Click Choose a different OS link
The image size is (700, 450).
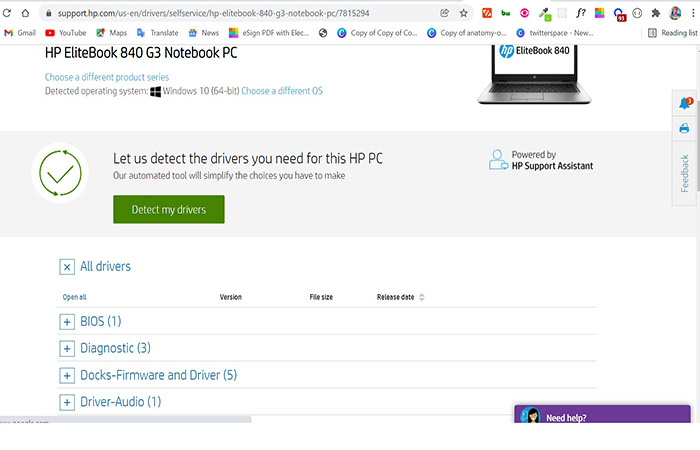(282, 91)
